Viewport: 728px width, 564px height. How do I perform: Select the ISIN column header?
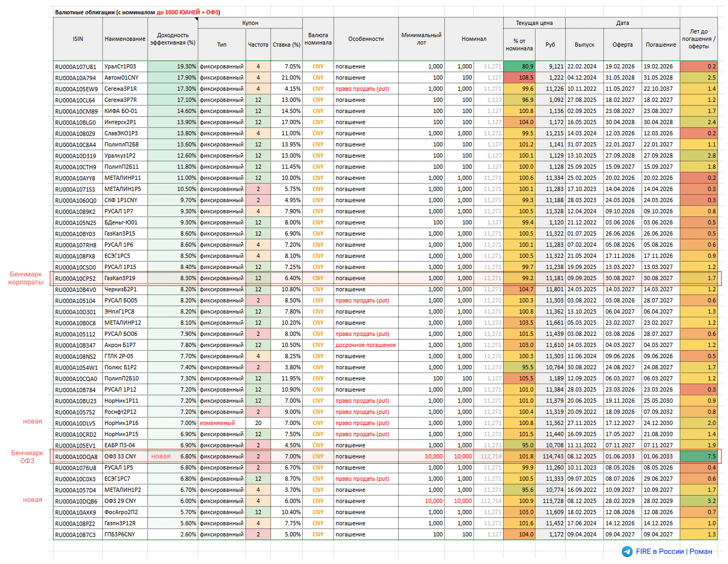point(78,39)
